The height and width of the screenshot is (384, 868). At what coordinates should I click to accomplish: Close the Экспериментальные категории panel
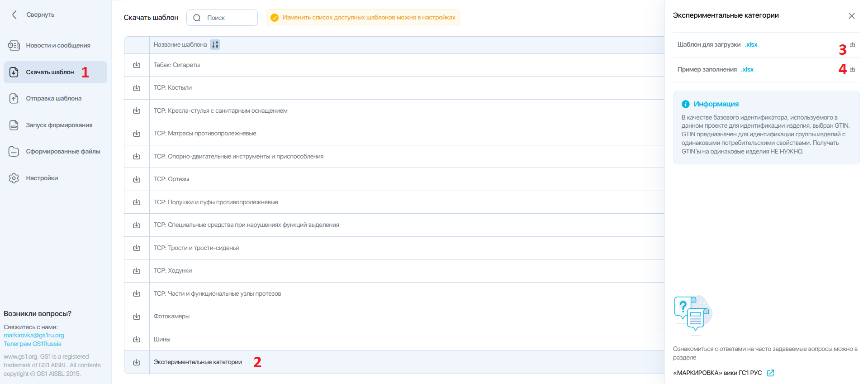click(852, 16)
